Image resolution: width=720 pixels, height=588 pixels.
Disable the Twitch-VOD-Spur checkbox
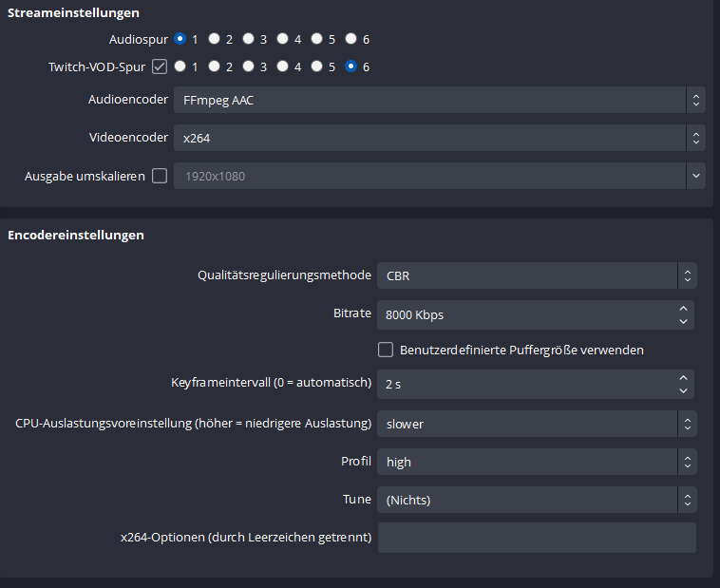pos(159,66)
